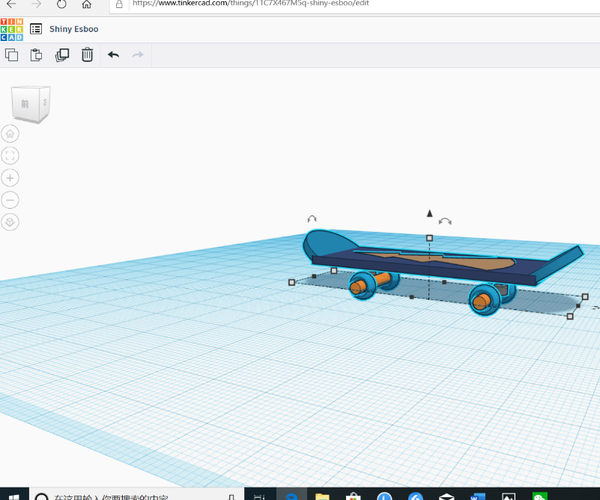This screenshot has height=500, width=600.
Task: Fit all objects in view
Action: [10, 156]
